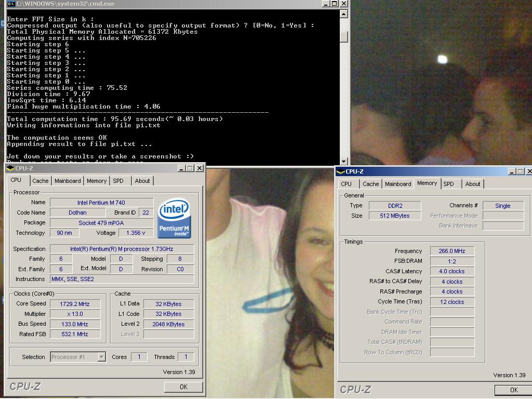Click 'Series computing time : 75.52' line
The width and height of the screenshot is (532, 399).
pos(67,88)
